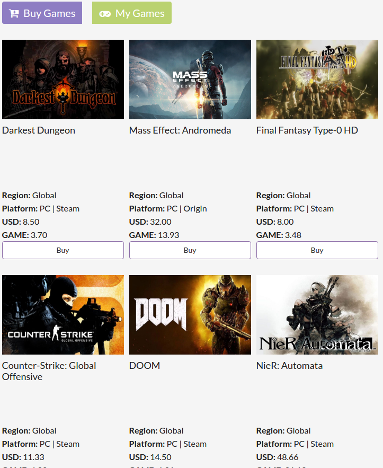
Task: Select the Counter-Strike: Global Offensive title
Action: coord(49,371)
